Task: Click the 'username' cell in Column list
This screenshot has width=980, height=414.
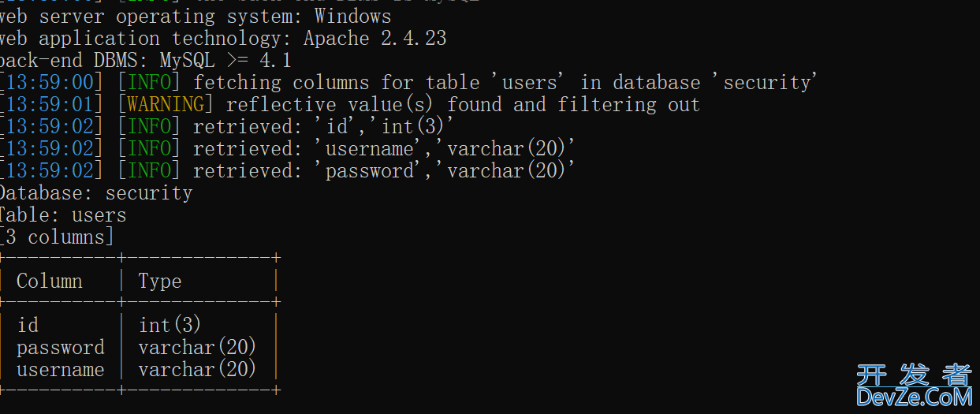Action: (60, 369)
